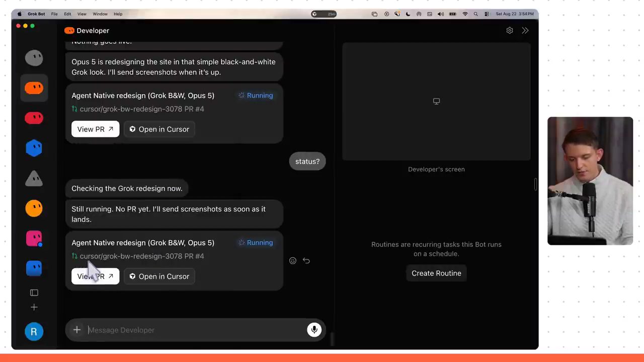Open the blue square bot
Viewport: 644px width, 362px height.
click(x=34, y=268)
